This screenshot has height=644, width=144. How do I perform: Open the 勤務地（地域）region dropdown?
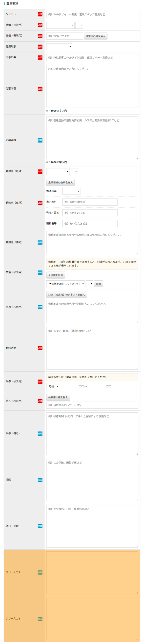pos(58,172)
